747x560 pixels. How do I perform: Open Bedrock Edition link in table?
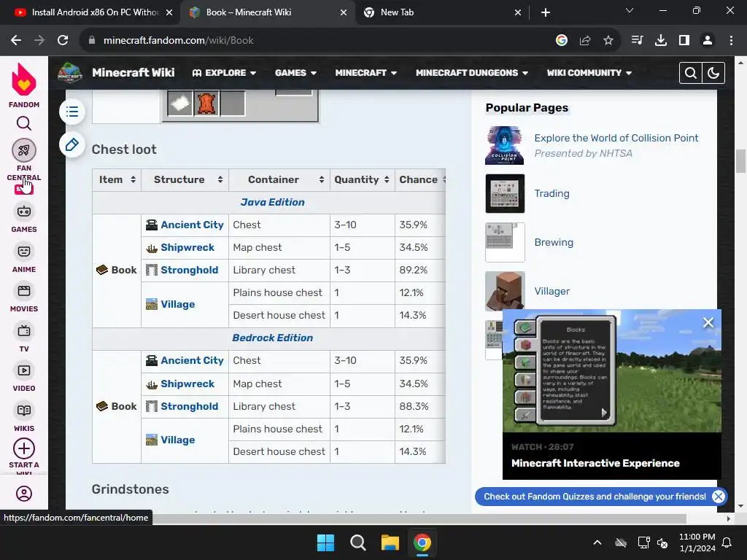(272, 338)
